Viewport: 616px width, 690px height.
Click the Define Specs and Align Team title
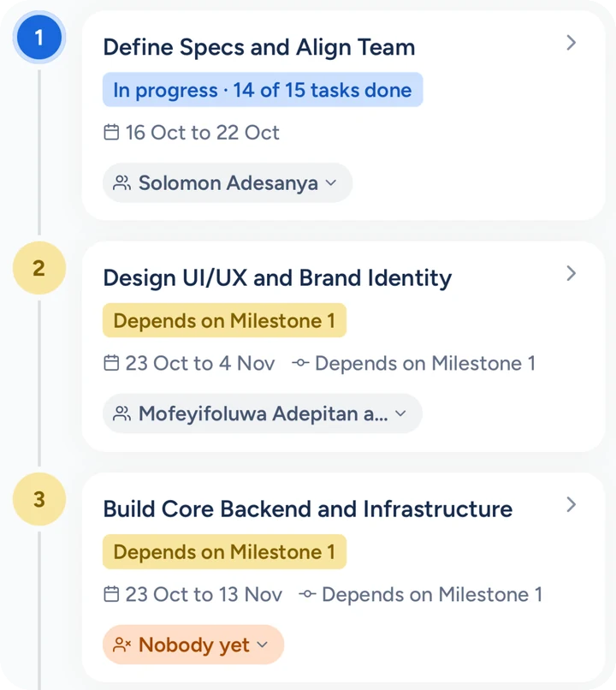(x=259, y=47)
